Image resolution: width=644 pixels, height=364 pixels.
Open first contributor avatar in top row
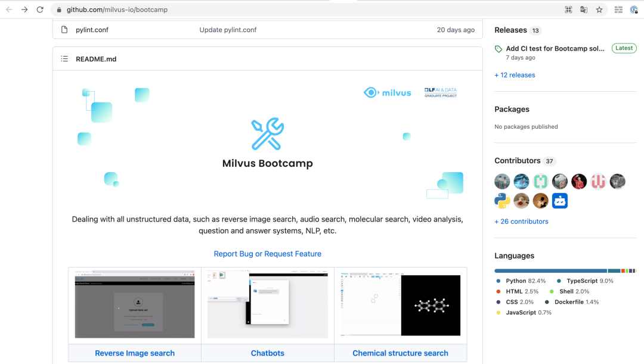pyautogui.click(x=502, y=181)
